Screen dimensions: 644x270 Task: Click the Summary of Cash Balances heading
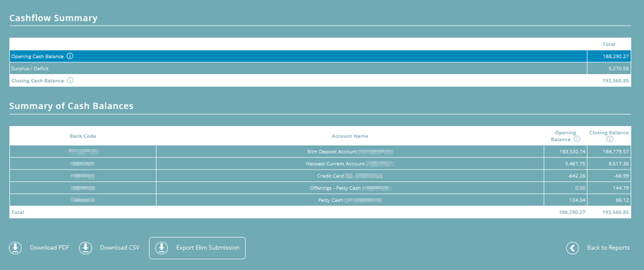tap(72, 106)
